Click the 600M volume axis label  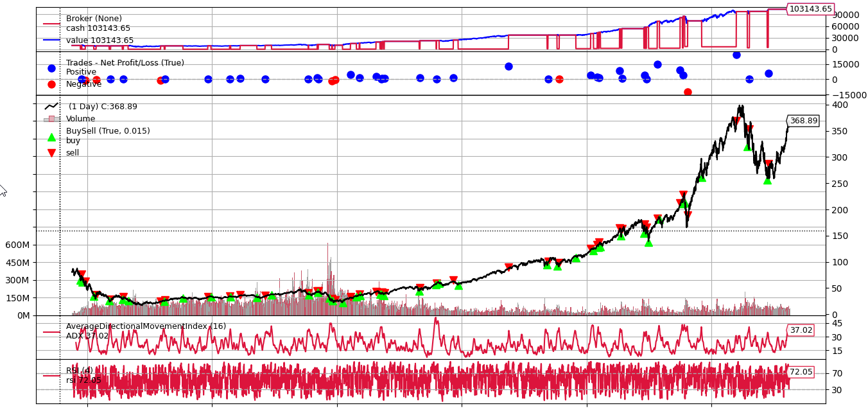click(x=17, y=245)
